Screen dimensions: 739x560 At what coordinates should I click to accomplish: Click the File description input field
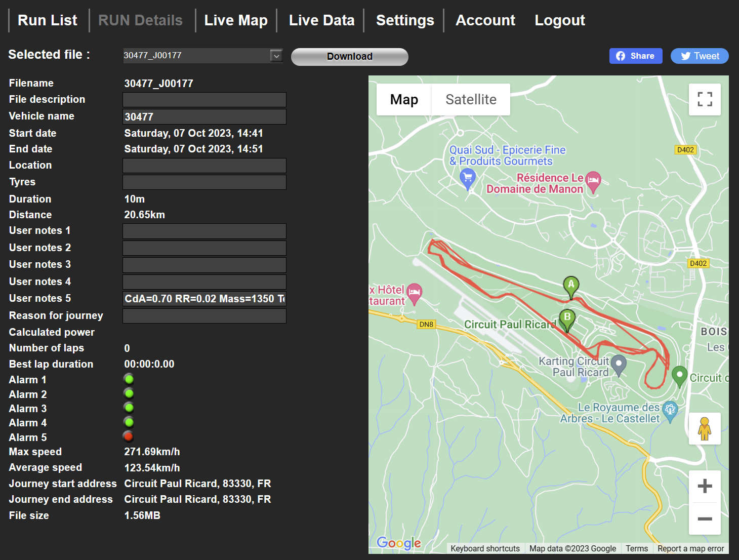click(204, 100)
